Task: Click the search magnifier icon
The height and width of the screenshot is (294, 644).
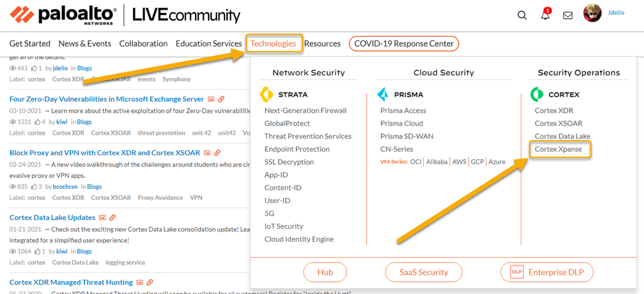Action: [522, 15]
